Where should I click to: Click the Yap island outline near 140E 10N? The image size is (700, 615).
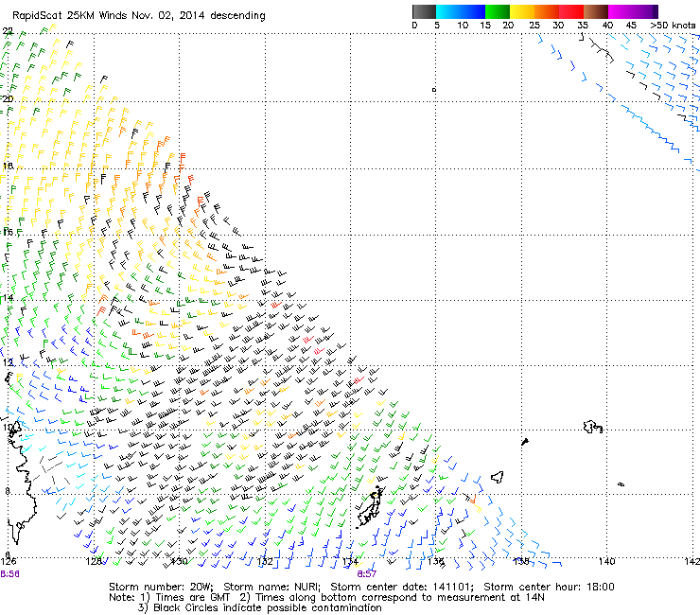pos(593,427)
